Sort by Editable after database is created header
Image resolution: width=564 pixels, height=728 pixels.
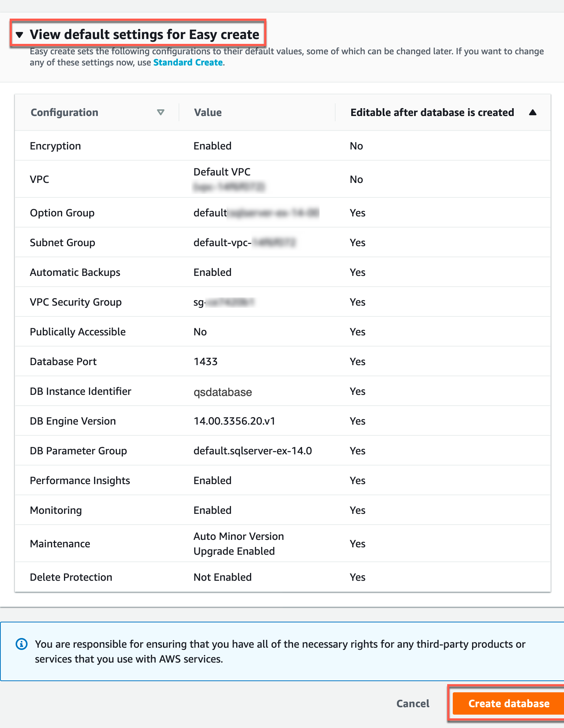[432, 112]
